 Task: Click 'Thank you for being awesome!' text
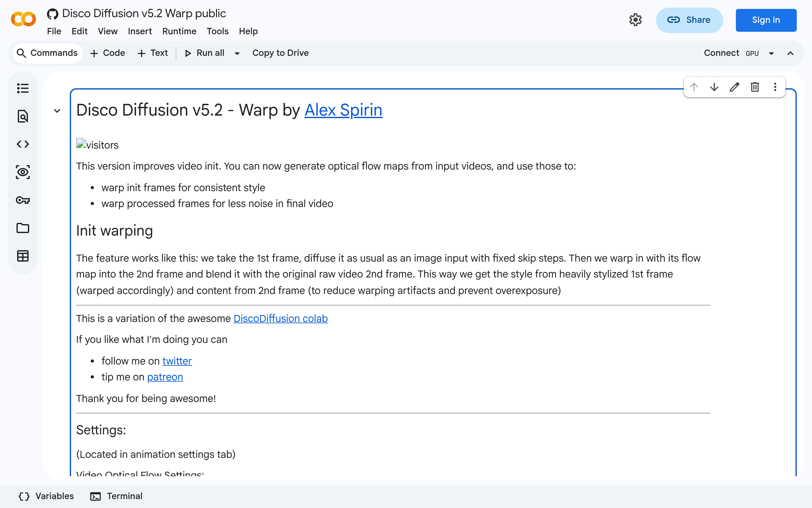(x=146, y=398)
